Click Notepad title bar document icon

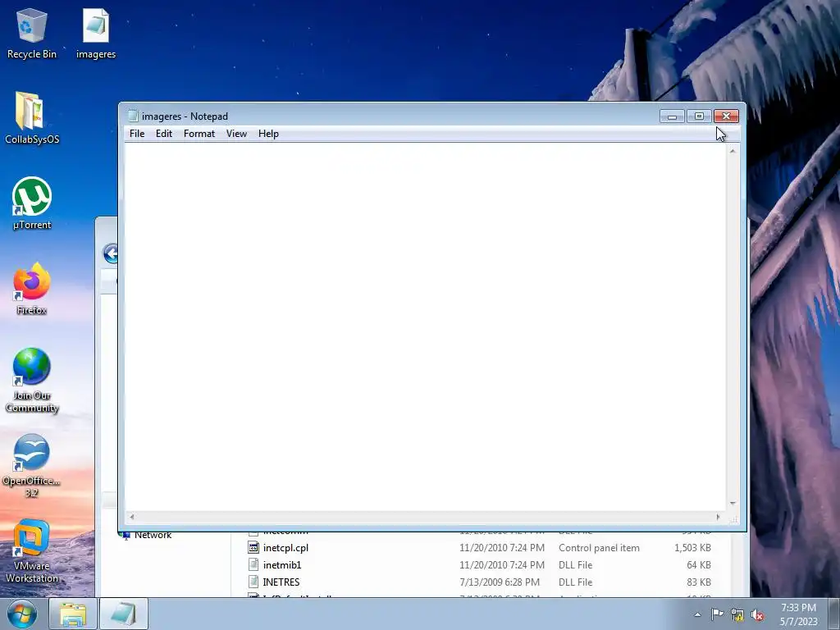tap(133, 116)
